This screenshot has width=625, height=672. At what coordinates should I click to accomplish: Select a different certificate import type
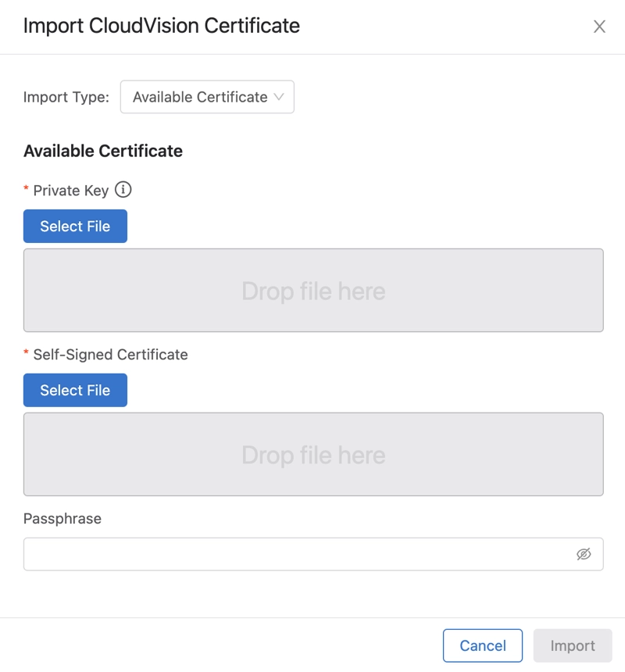click(207, 97)
